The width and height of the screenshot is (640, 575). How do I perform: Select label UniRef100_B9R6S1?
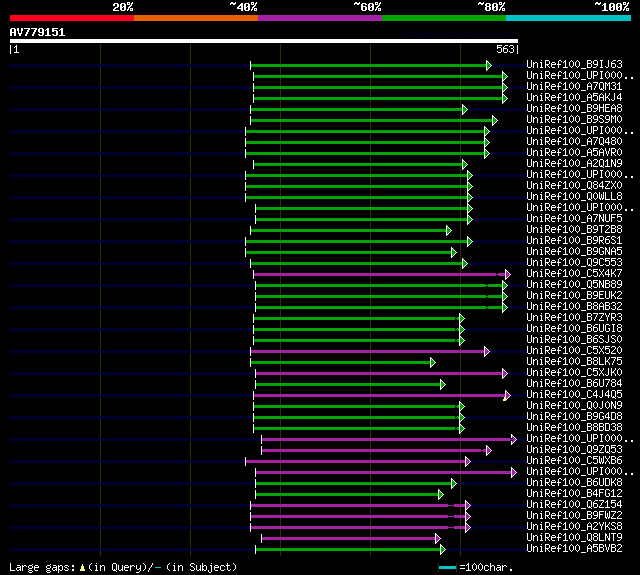tap(574, 241)
